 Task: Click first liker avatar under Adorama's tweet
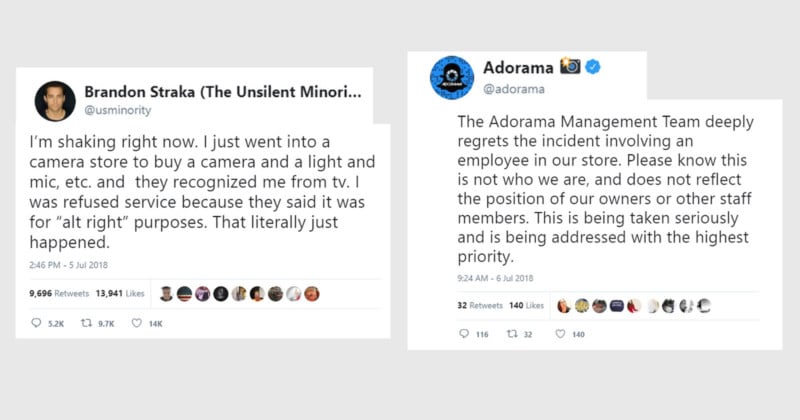(564, 305)
